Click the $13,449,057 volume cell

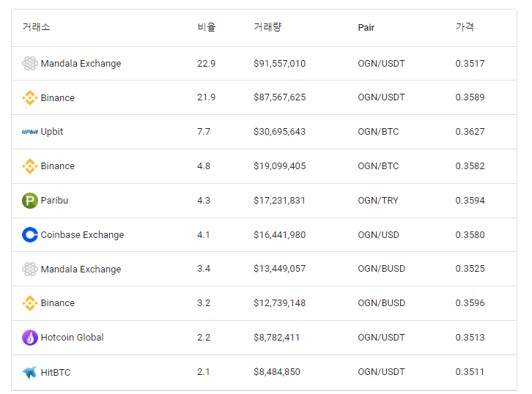pos(280,269)
